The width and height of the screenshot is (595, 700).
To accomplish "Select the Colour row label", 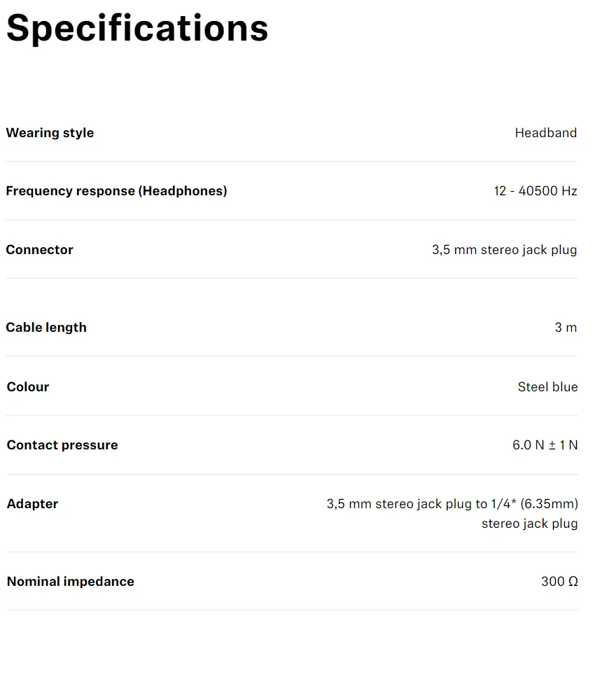I will click(28, 386).
